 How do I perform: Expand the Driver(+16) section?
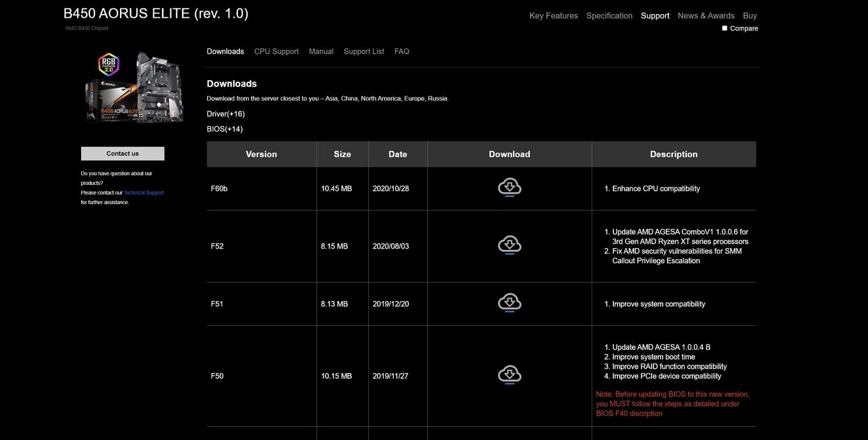click(x=225, y=114)
